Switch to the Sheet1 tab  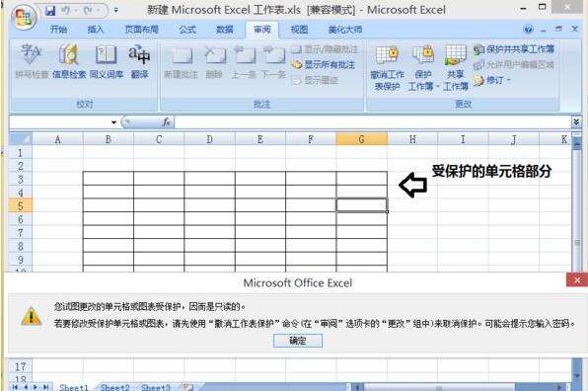click(x=73, y=387)
